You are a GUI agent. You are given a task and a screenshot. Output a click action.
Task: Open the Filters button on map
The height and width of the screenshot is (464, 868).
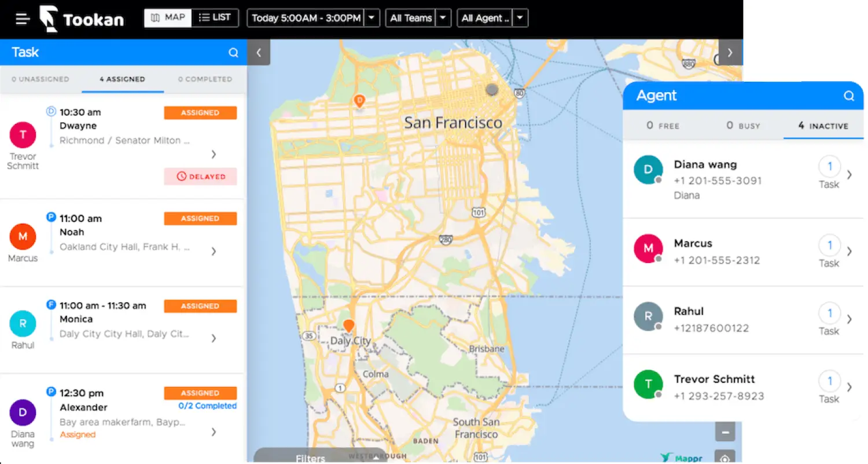pos(311,458)
